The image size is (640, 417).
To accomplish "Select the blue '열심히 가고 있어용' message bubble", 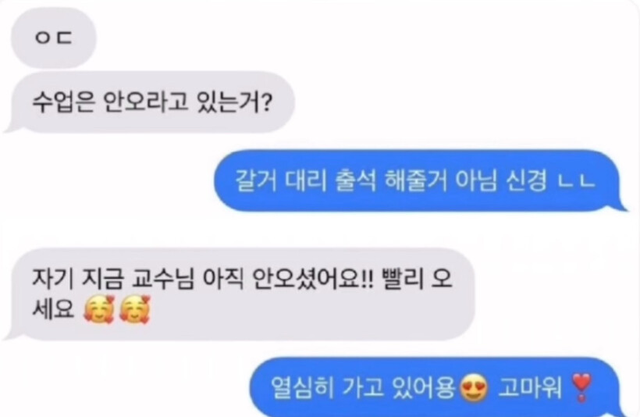I will point(438,387).
